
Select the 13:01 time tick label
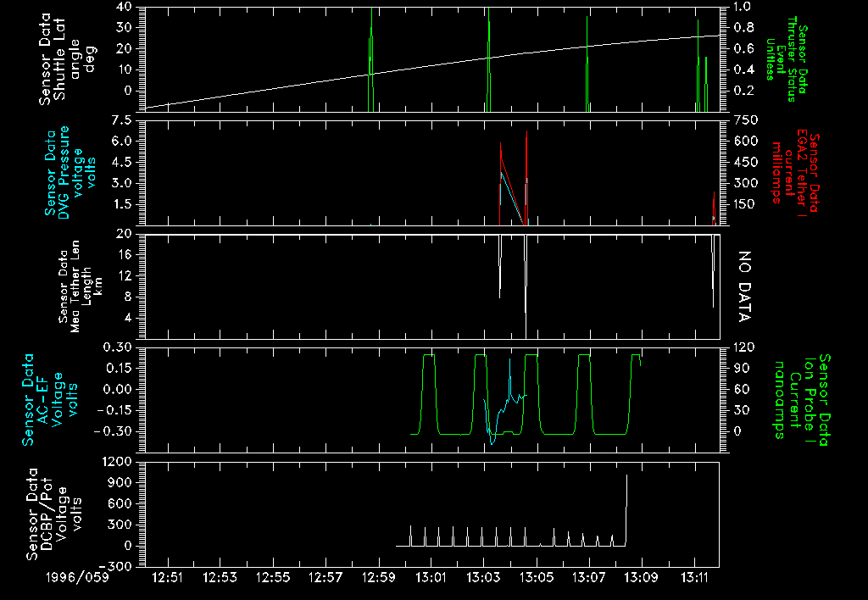tap(431, 577)
